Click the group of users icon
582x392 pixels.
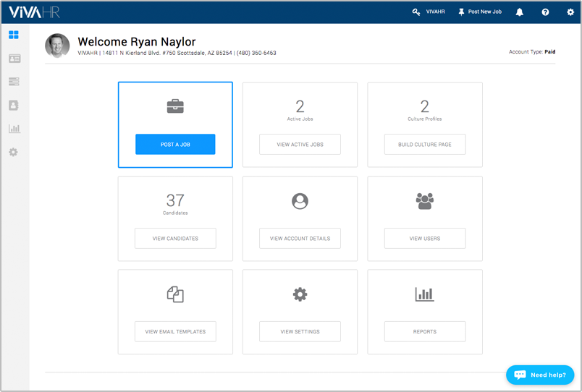tap(425, 201)
